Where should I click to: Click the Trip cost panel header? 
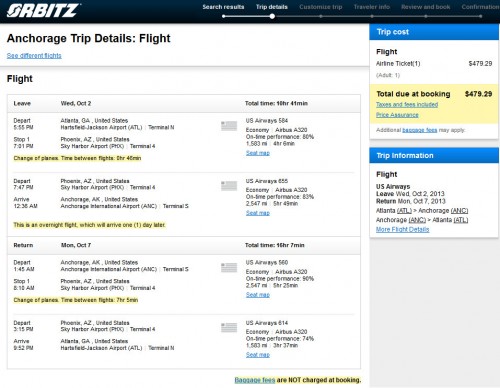pyautogui.click(x=434, y=32)
